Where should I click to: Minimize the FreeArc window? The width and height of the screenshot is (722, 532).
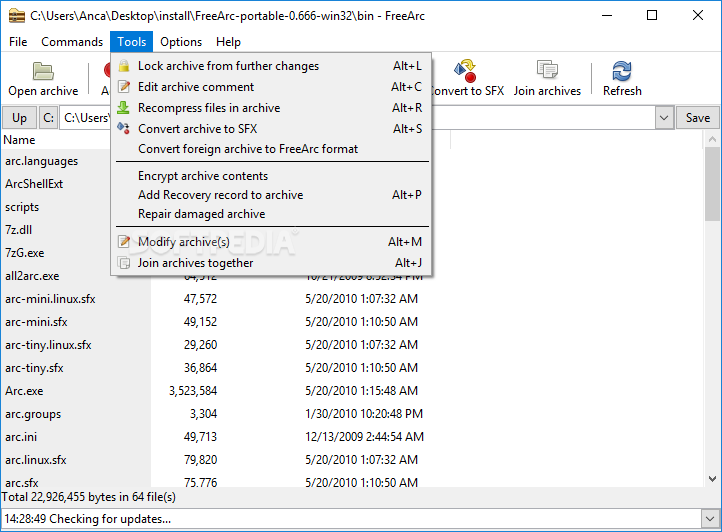[607, 15]
